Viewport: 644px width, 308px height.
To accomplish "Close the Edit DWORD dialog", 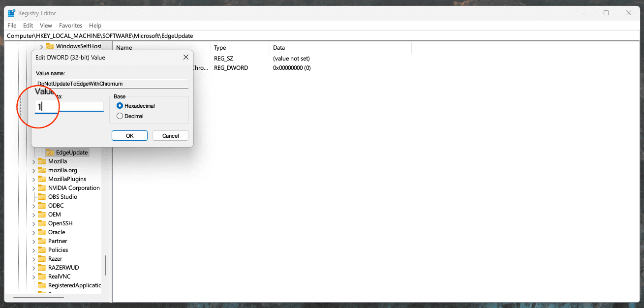I will (186, 57).
